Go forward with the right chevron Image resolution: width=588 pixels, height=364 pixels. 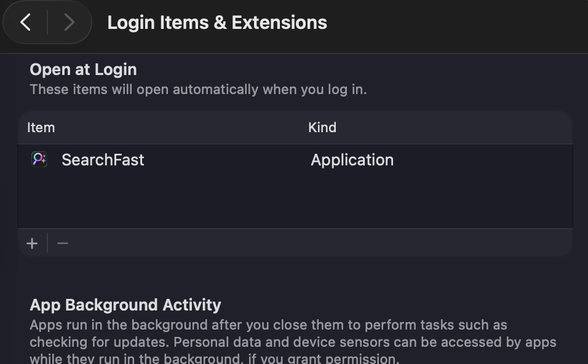[69, 22]
